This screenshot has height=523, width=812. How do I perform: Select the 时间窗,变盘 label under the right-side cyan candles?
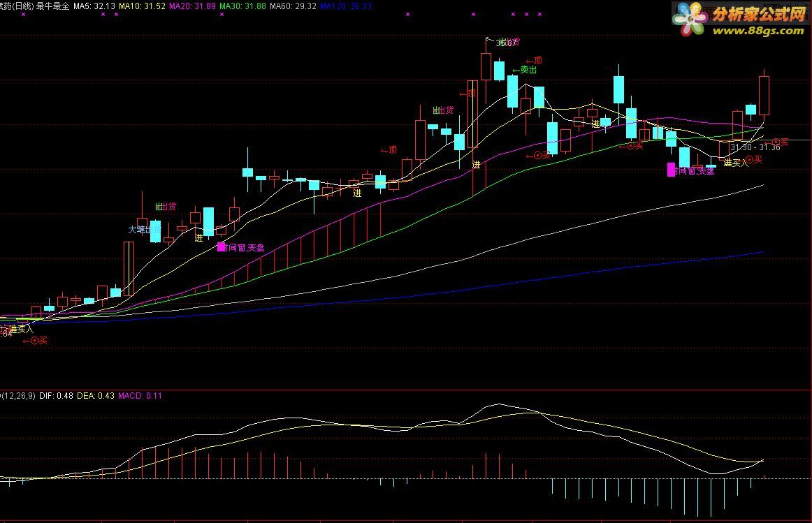695,170
